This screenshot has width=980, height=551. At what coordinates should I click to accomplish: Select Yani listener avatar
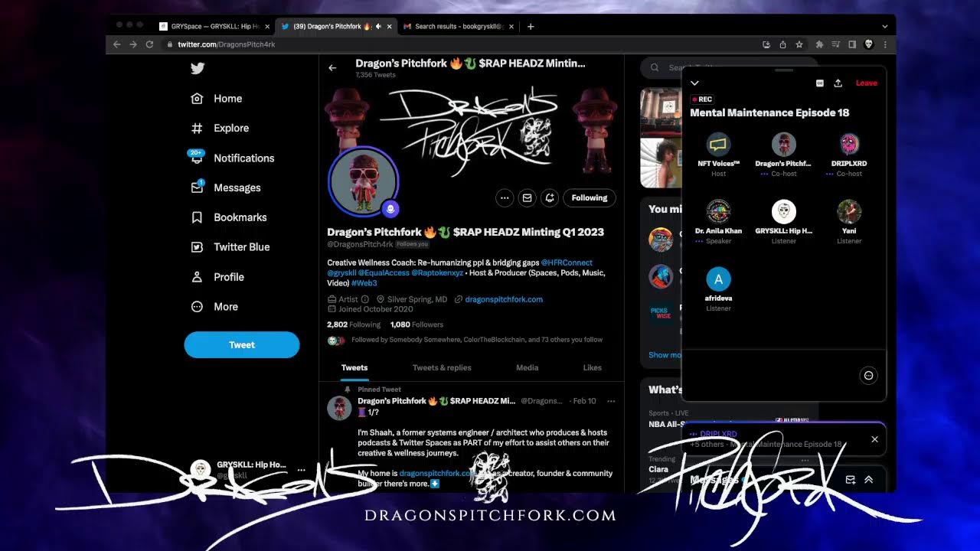[x=849, y=212]
